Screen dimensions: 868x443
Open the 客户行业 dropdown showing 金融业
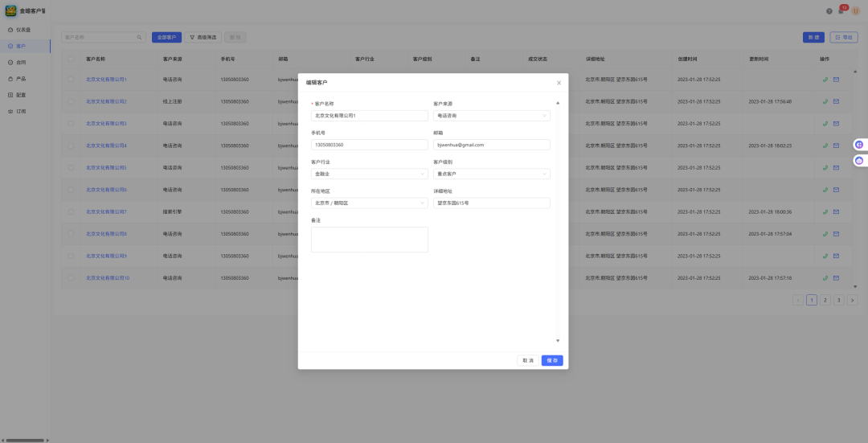click(369, 174)
